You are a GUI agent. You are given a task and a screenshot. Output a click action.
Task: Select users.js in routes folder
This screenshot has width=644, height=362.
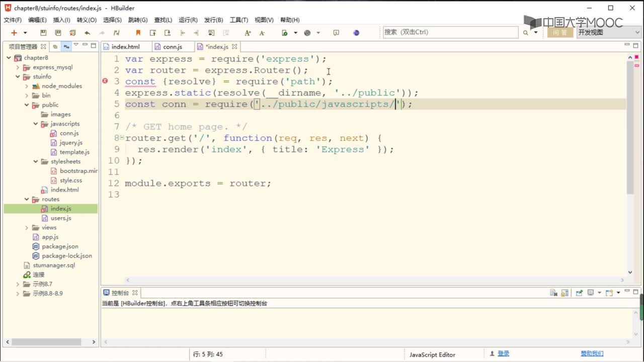[60, 218]
